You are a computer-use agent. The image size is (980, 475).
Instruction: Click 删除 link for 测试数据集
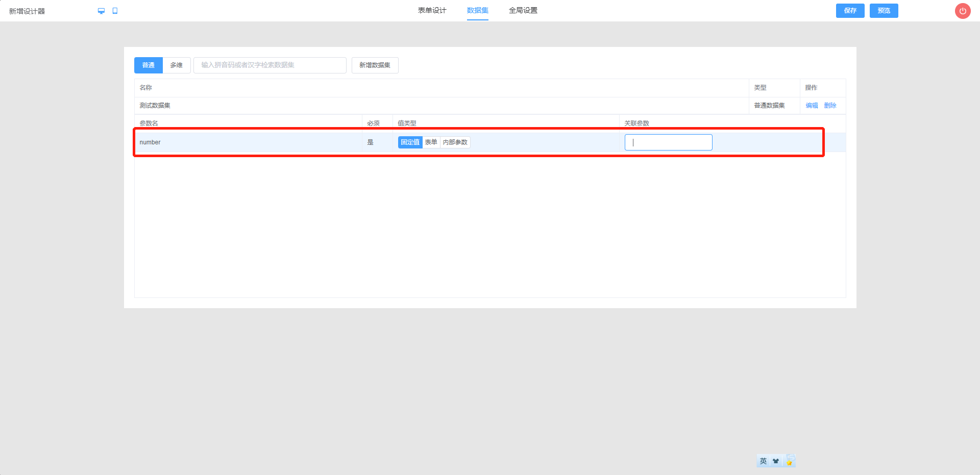click(x=830, y=106)
